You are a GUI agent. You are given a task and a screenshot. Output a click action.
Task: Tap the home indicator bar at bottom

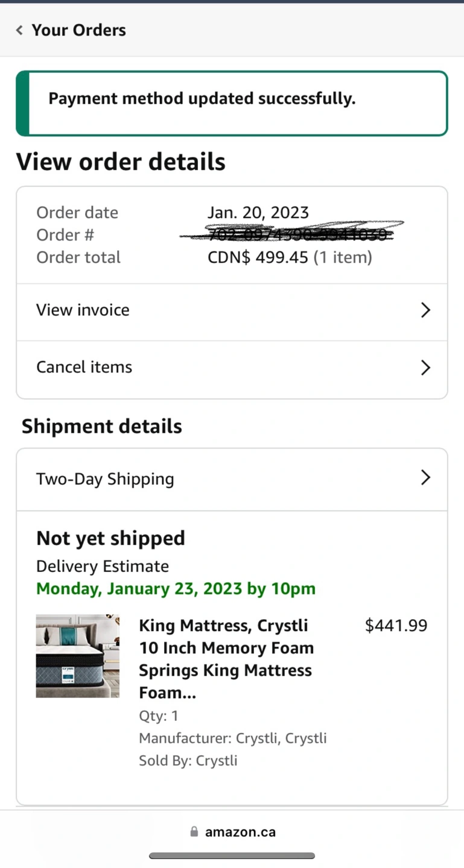[x=232, y=856]
